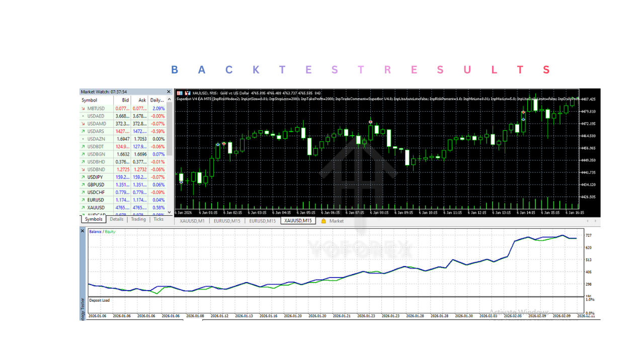Click the Market shopping bag icon
This screenshot has width=644, height=362.
tap(324, 221)
